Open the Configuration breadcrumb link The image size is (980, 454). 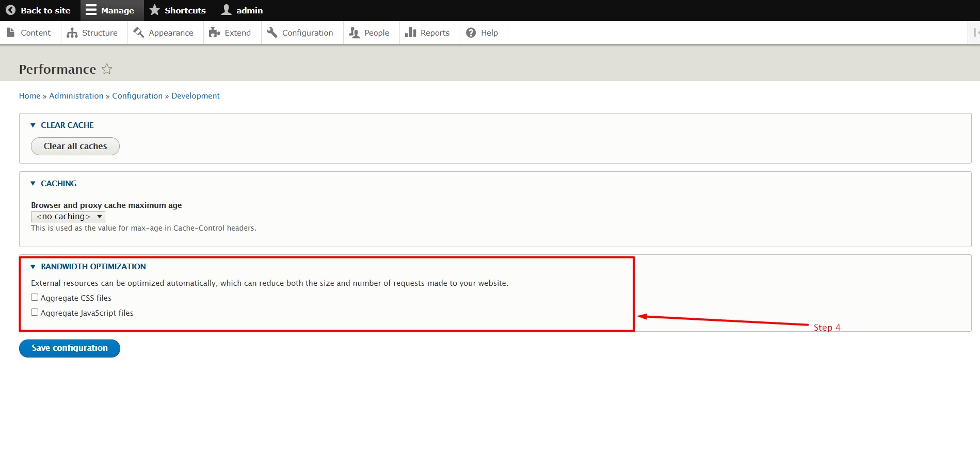coord(137,96)
